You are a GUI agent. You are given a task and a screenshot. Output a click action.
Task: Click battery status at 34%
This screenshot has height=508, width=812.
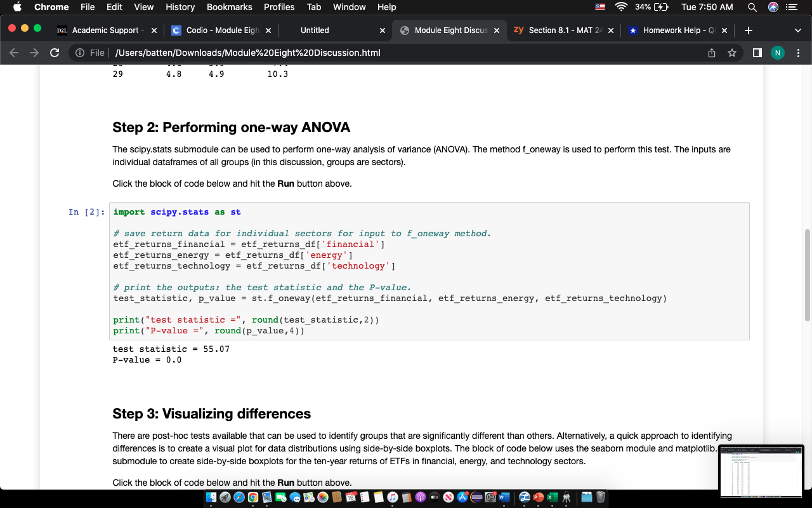[650, 7]
